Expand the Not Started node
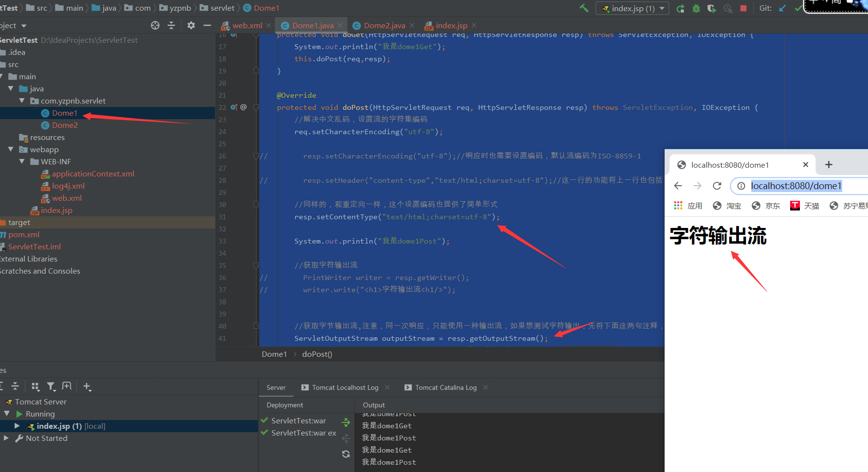The height and width of the screenshot is (472, 868). pyautogui.click(x=6, y=438)
